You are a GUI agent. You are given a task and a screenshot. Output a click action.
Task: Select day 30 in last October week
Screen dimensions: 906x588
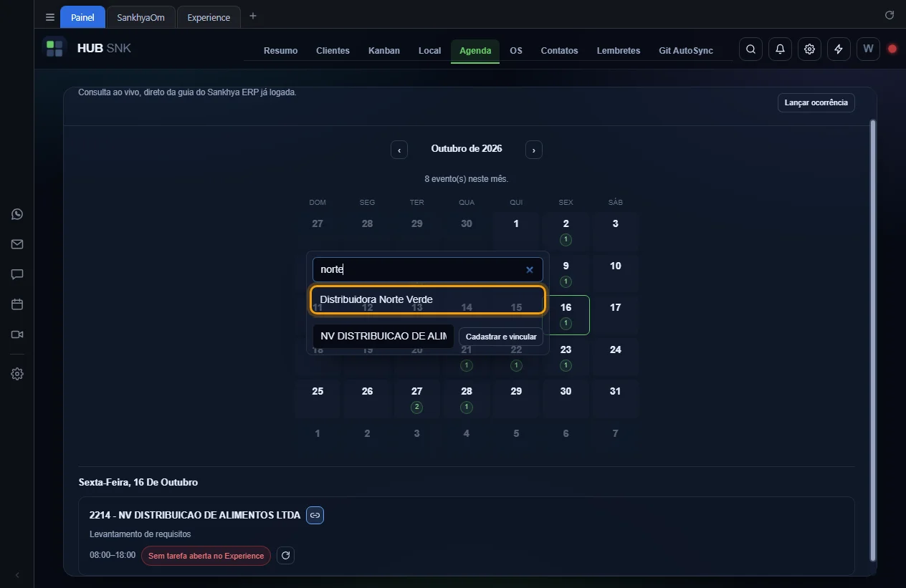click(x=566, y=398)
